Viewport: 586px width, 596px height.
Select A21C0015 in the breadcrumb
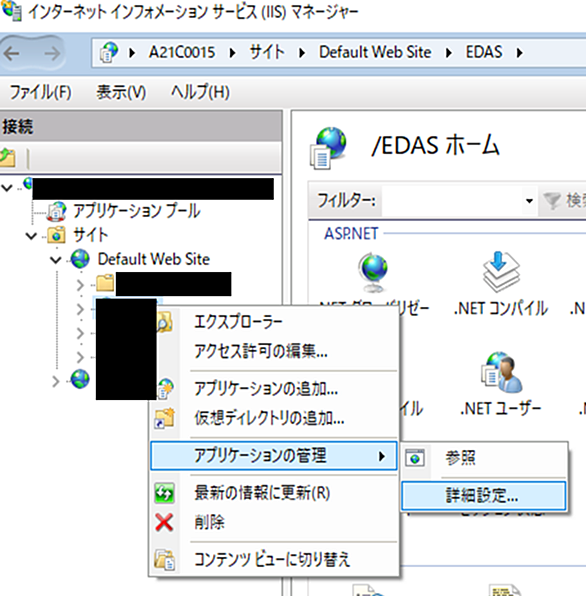(182, 52)
